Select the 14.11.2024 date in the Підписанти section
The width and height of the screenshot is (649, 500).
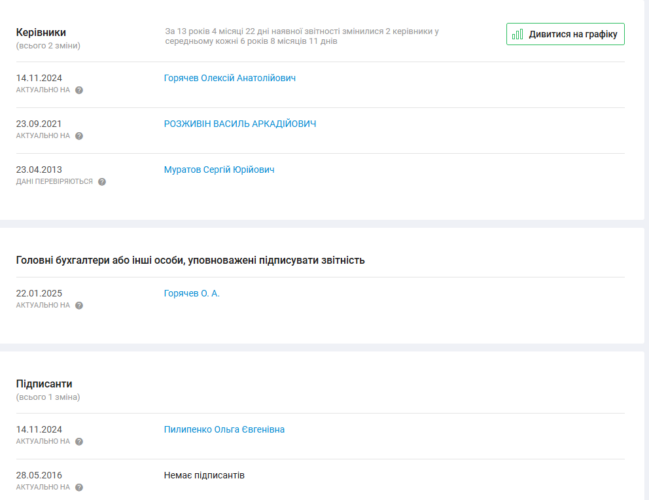(39, 430)
